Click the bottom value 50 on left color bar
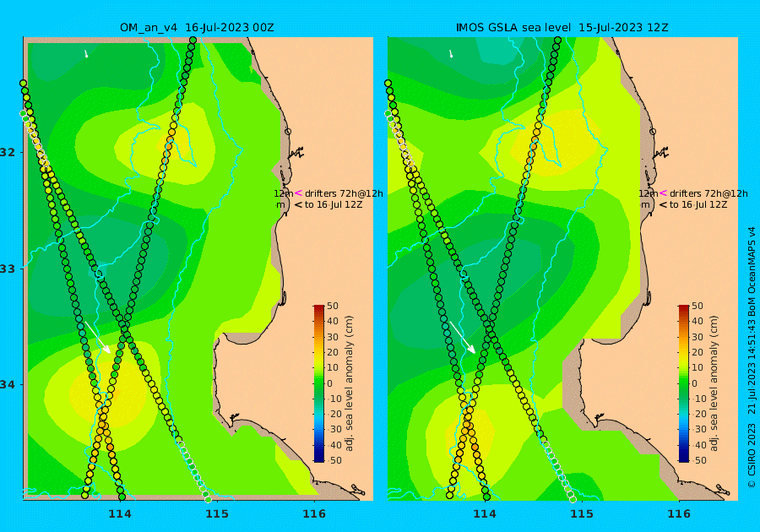 tap(335, 460)
